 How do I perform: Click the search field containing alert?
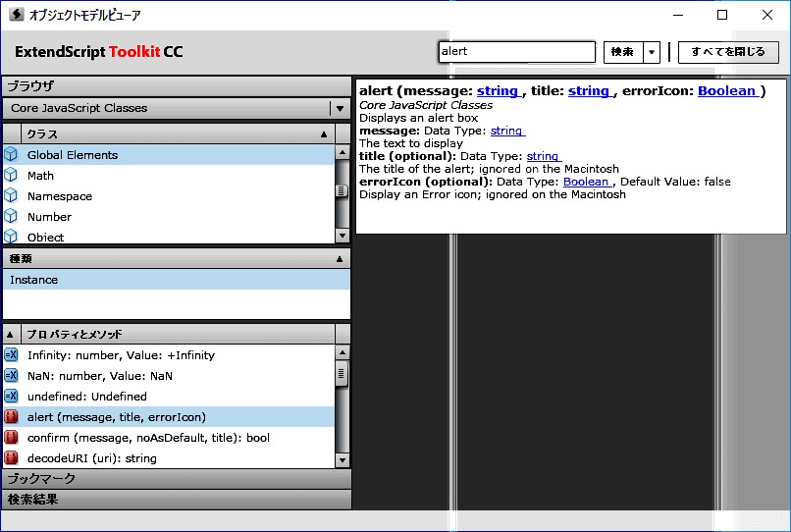pos(516,52)
